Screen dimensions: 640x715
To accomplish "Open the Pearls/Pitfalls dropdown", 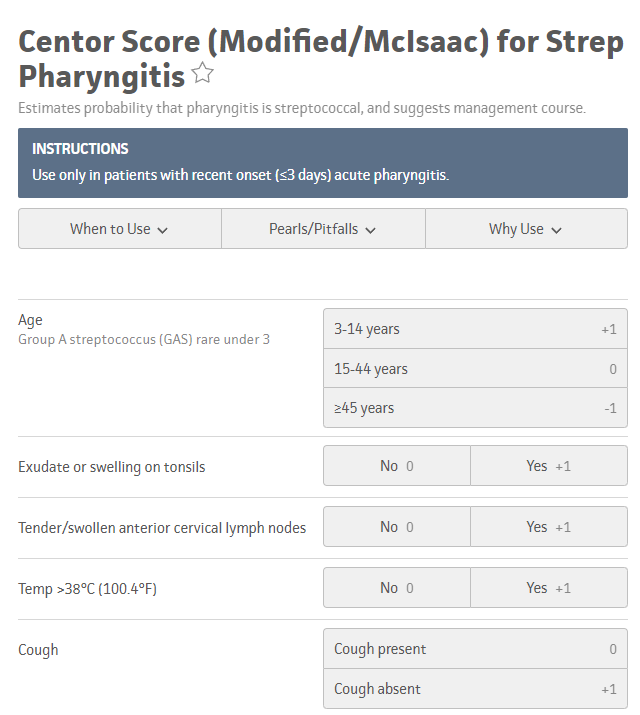I will [x=322, y=229].
